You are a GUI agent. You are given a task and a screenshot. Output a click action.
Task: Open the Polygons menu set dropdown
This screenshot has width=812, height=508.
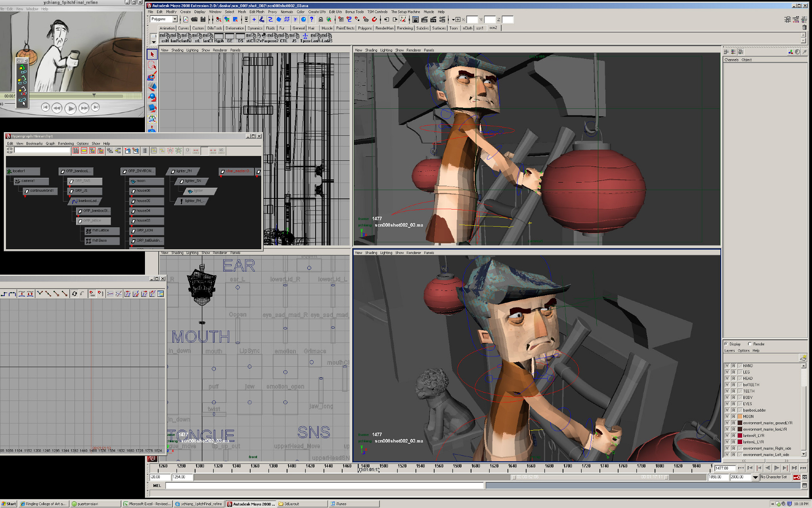click(x=174, y=19)
